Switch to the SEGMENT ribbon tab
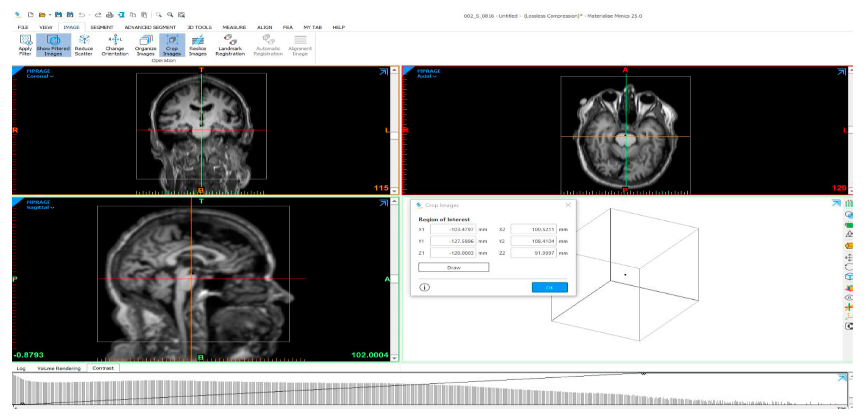Screen dimensions: 868x420 tap(102, 27)
